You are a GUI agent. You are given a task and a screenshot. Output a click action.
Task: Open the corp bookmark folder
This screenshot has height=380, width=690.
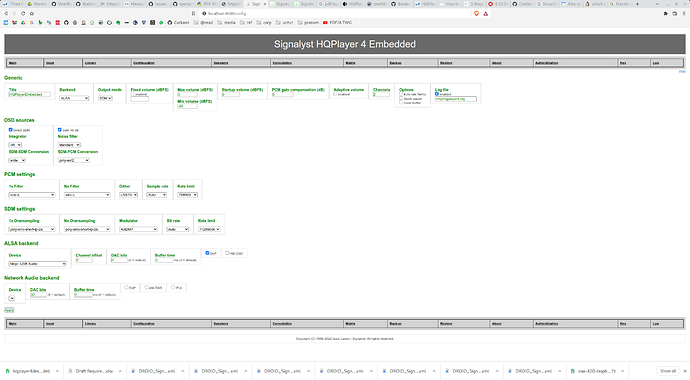click(264, 22)
